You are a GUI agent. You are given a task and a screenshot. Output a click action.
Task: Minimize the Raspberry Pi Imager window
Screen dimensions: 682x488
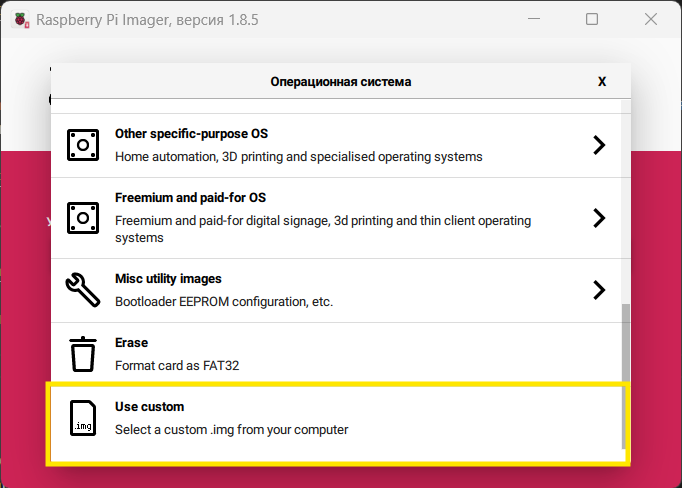(x=536, y=19)
